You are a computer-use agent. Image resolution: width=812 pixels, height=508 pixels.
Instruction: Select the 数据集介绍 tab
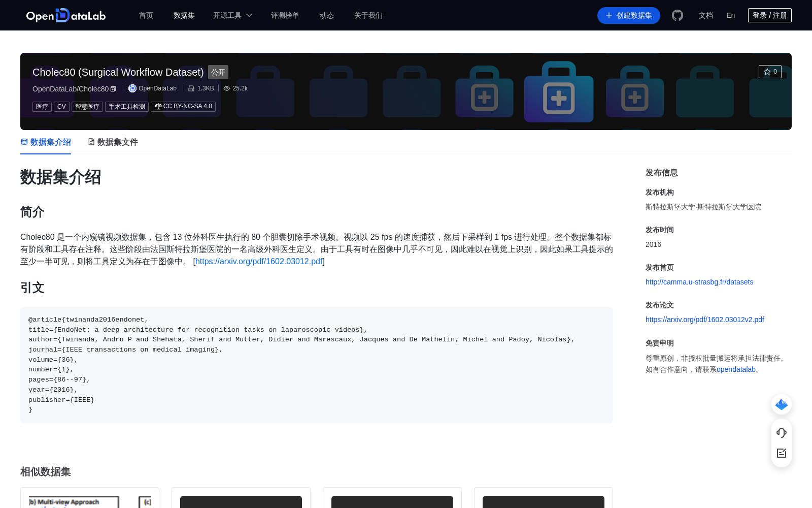click(46, 142)
